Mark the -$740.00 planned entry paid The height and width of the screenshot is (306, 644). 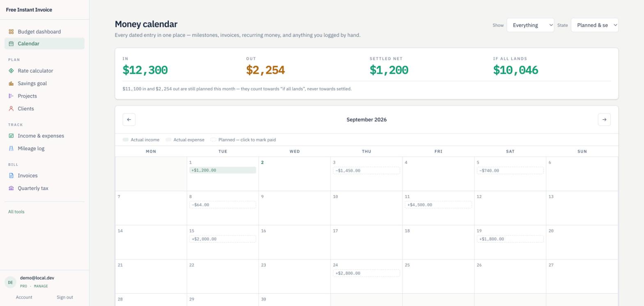coord(510,171)
